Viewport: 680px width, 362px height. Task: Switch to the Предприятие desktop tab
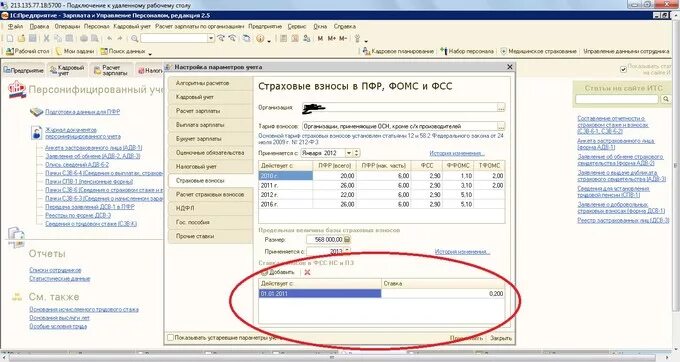[23, 70]
